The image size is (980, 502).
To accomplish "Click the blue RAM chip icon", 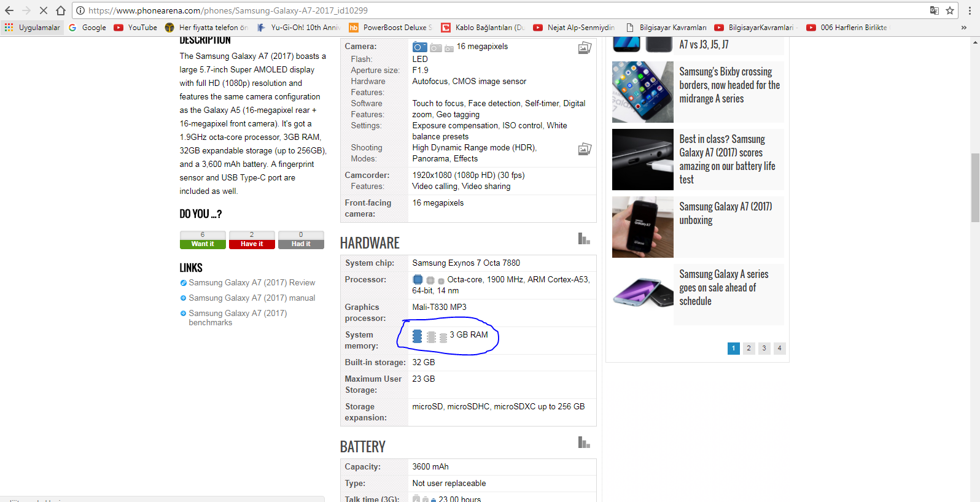I will coord(417,336).
